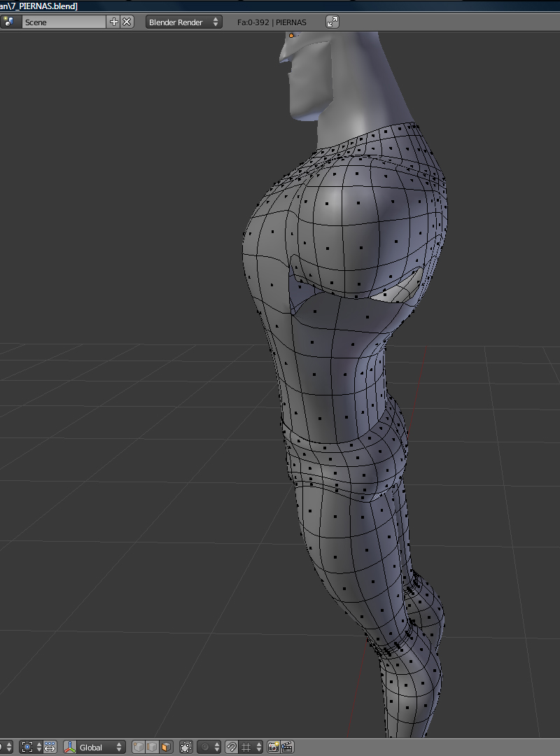Open the viewport shading dropdown arrows

point(6,748)
